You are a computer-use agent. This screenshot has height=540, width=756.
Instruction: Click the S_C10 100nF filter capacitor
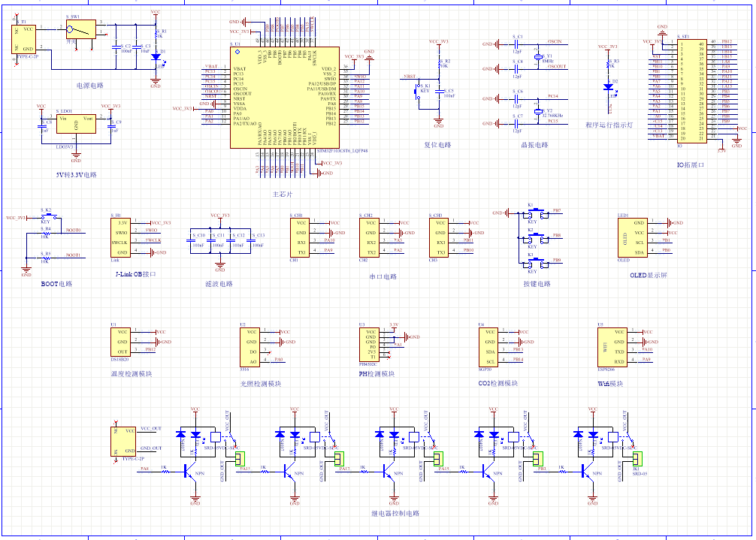coord(190,241)
